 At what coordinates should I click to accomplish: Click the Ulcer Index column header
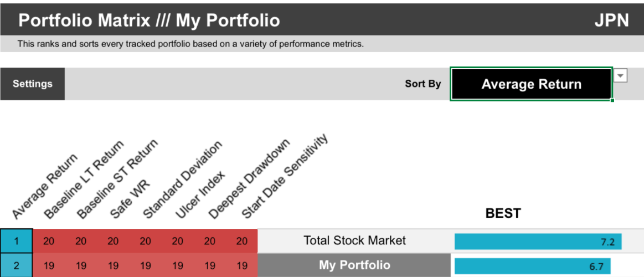tap(199, 195)
